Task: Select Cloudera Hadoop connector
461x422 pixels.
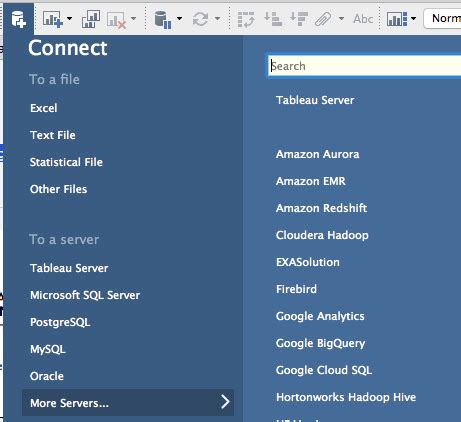Action: tap(322, 235)
